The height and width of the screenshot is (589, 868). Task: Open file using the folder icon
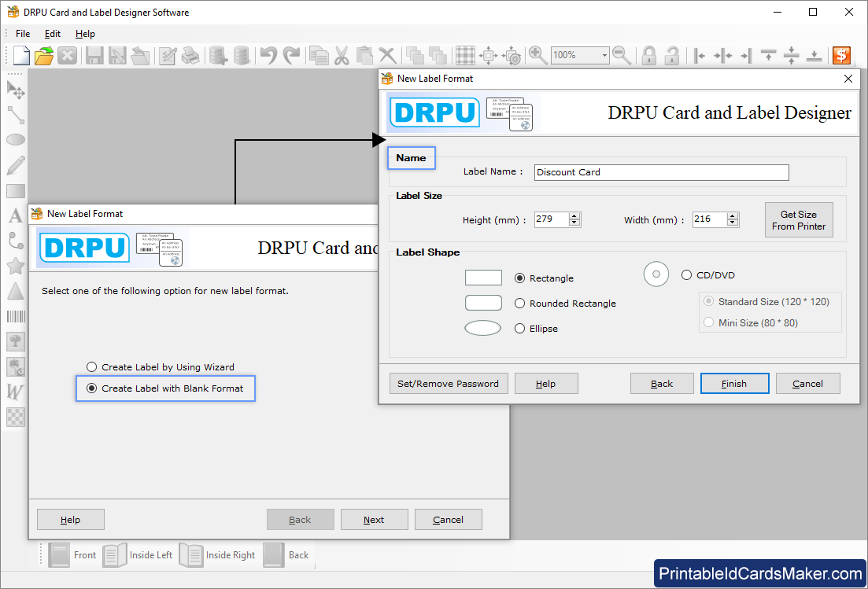44,55
